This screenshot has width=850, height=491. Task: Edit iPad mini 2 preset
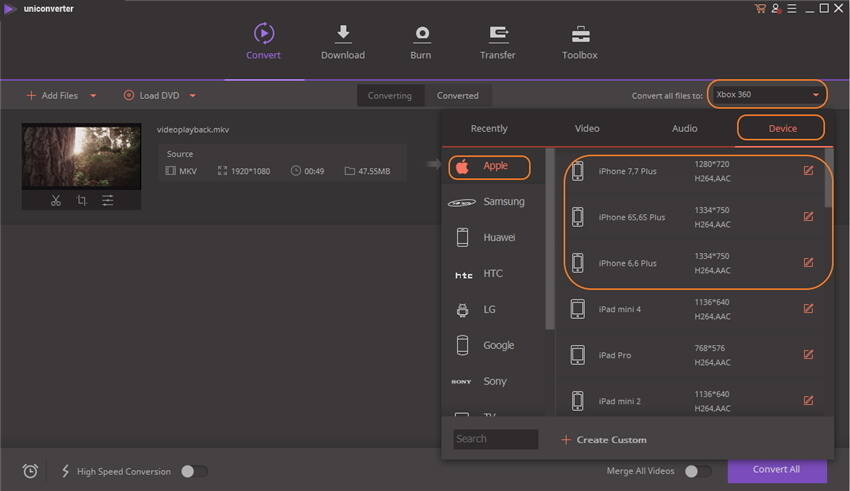808,401
